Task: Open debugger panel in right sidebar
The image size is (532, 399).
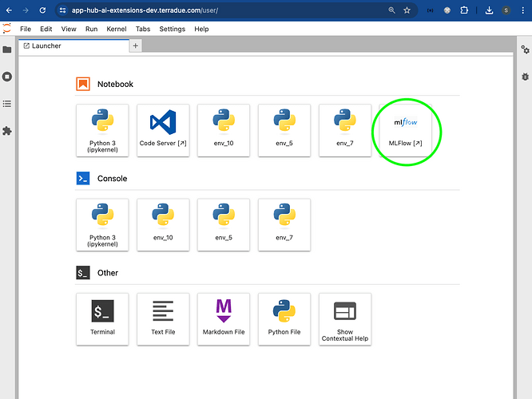Action: coord(524,77)
